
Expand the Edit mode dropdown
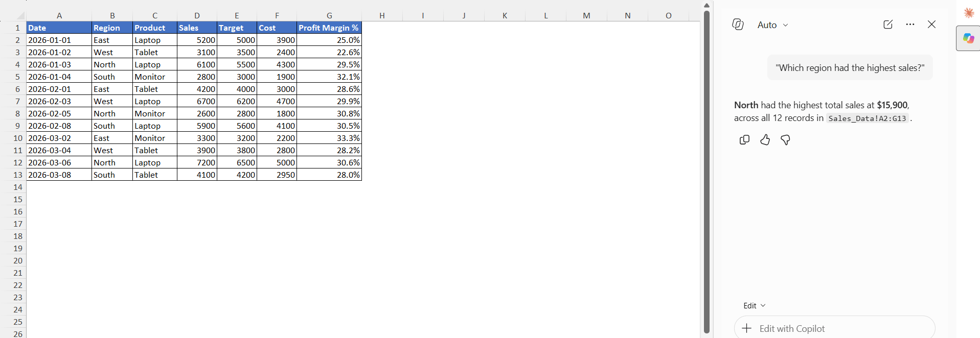pos(754,306)
